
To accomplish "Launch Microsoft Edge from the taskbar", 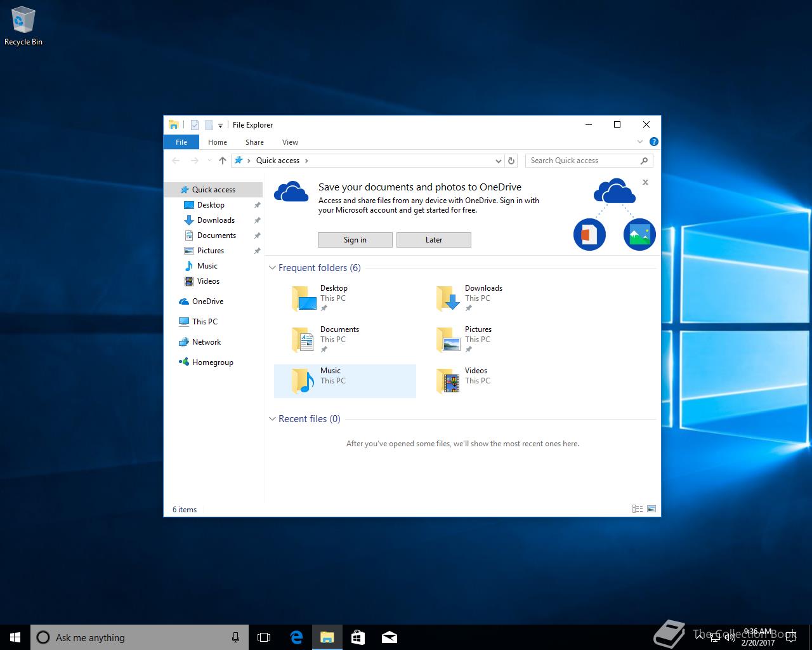I will (296, 637).
